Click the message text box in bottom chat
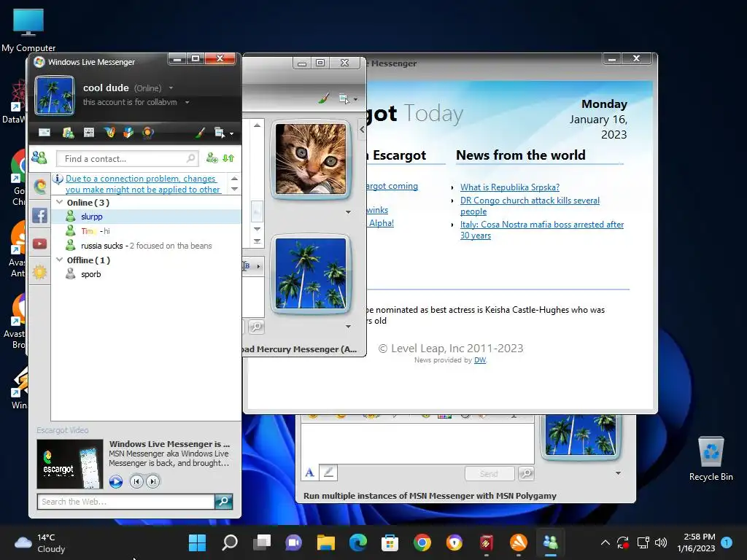The width and height of the screenshot is (747, 560). tap(417, 443)
